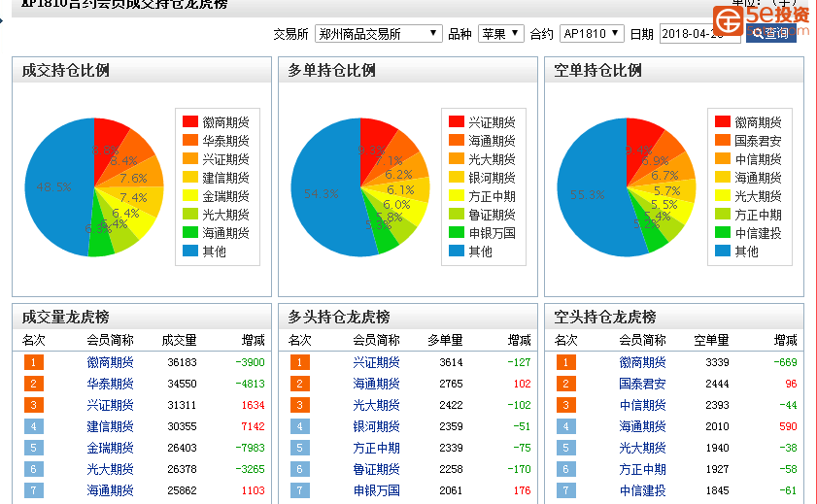Open 徽商期货 link in 空头持仓龙虎榜

(642, 362)
